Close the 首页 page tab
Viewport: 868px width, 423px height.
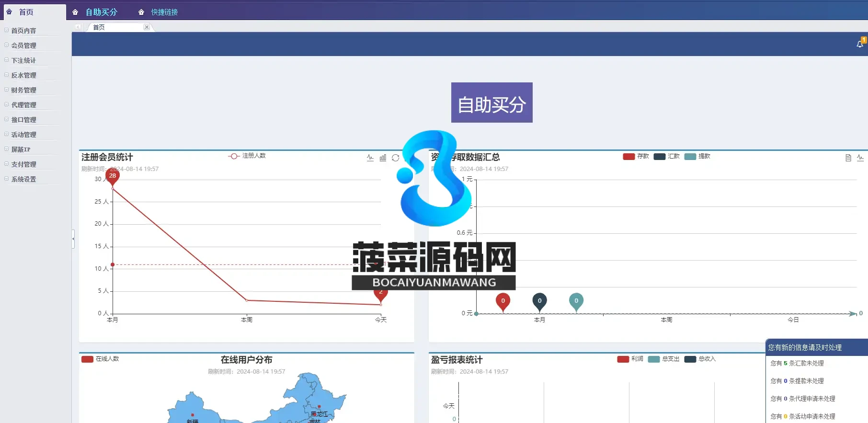tap(147, 27)
